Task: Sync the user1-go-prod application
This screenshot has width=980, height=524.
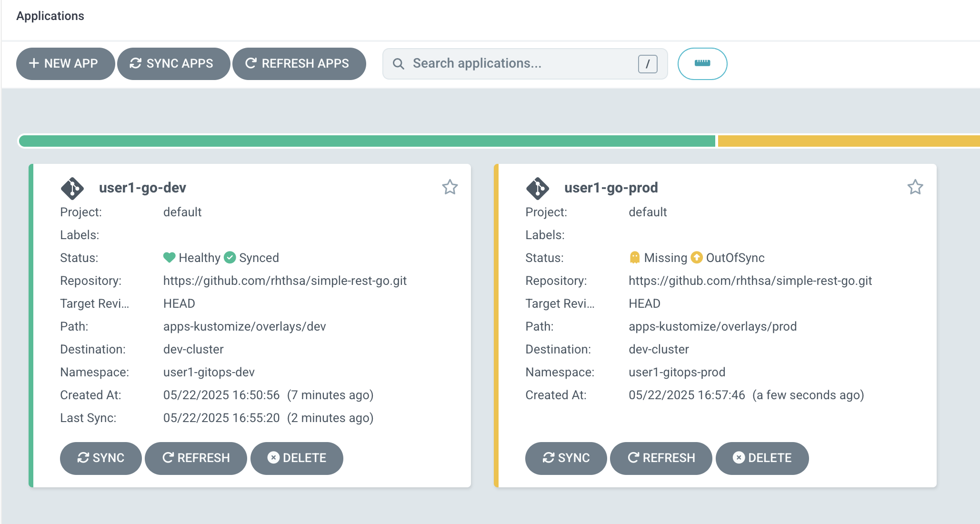Action: coord(566,458)
